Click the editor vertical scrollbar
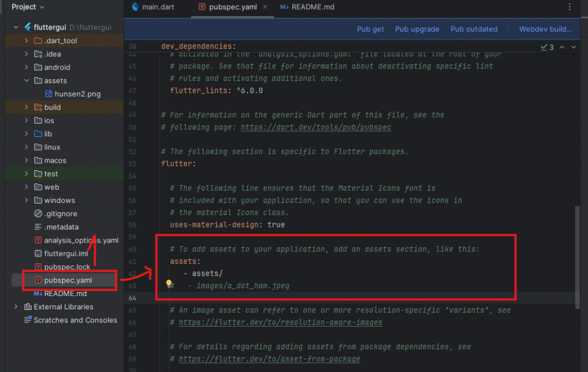The image size is (588, 372). point(577,259)
